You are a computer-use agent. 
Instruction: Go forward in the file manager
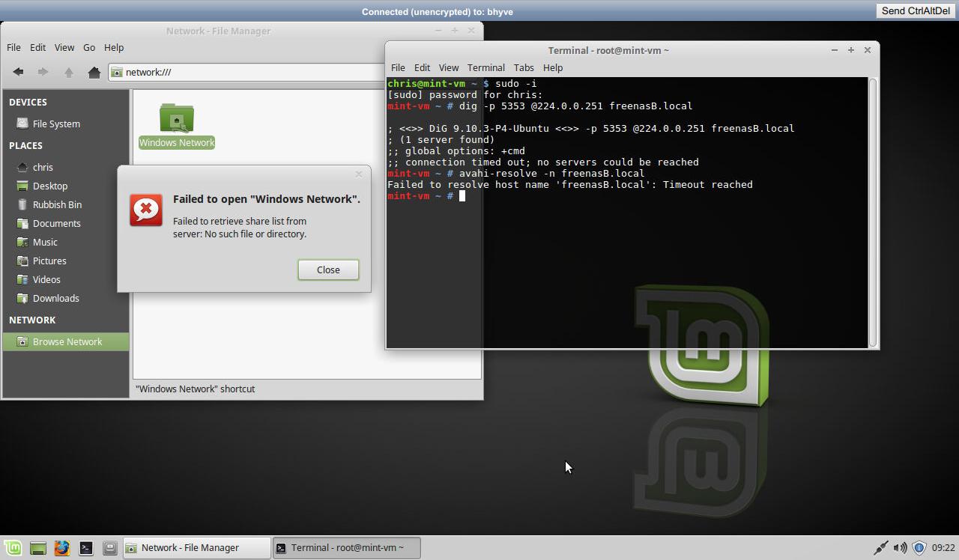click(43, 72)
